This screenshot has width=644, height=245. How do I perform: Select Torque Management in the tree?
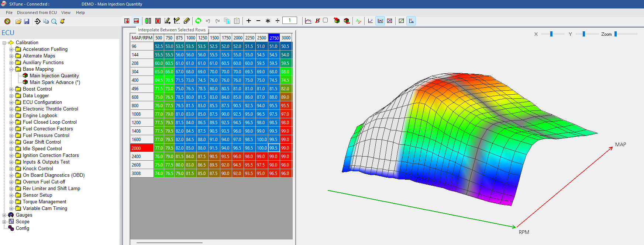[45, 202]
